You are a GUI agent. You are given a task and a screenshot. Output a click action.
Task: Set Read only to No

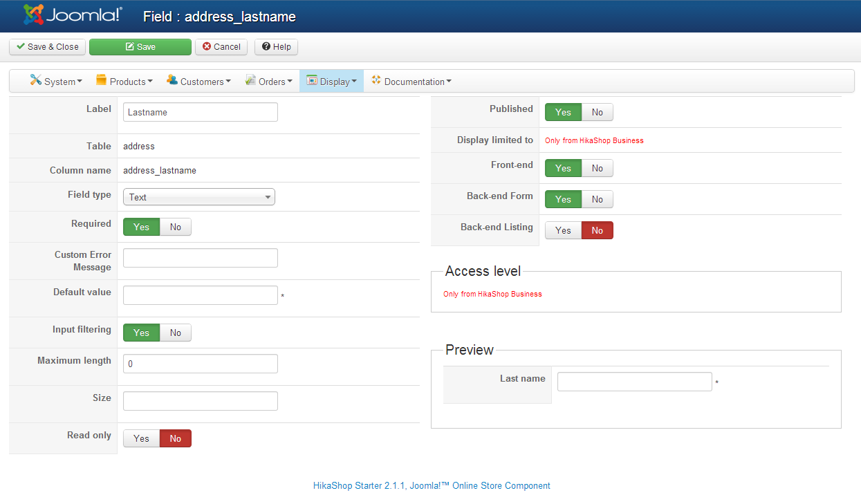(176, 438)
